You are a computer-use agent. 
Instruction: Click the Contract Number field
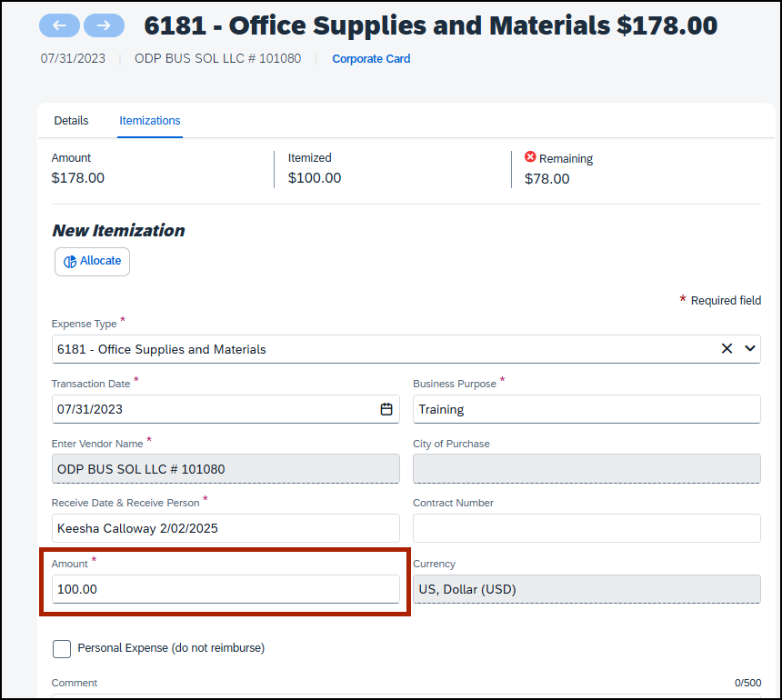(586, 528)
